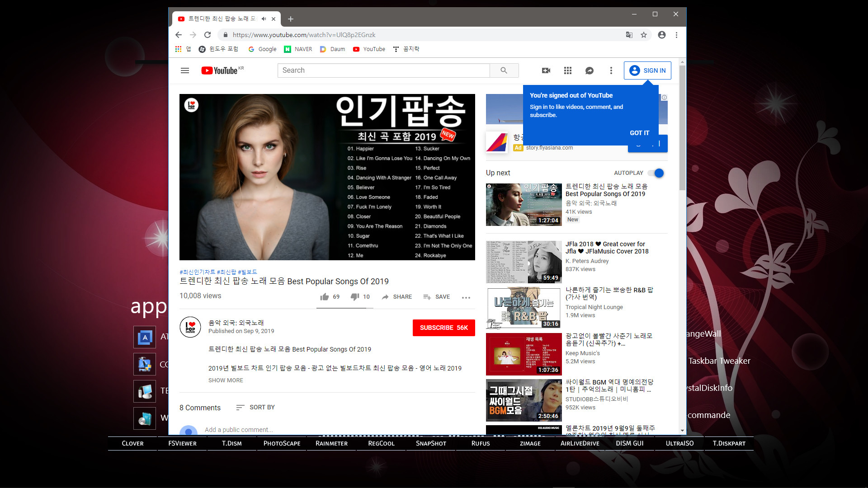Screen dimensions: 868x488
Task: Open the JFla 2018 cover video thumbnail
Action: [x=524, y=262]
